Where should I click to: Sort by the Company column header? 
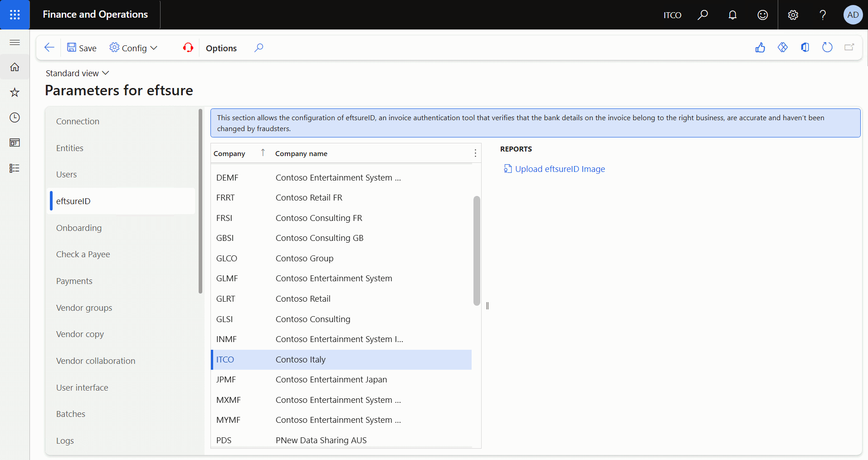click(229, 153)
